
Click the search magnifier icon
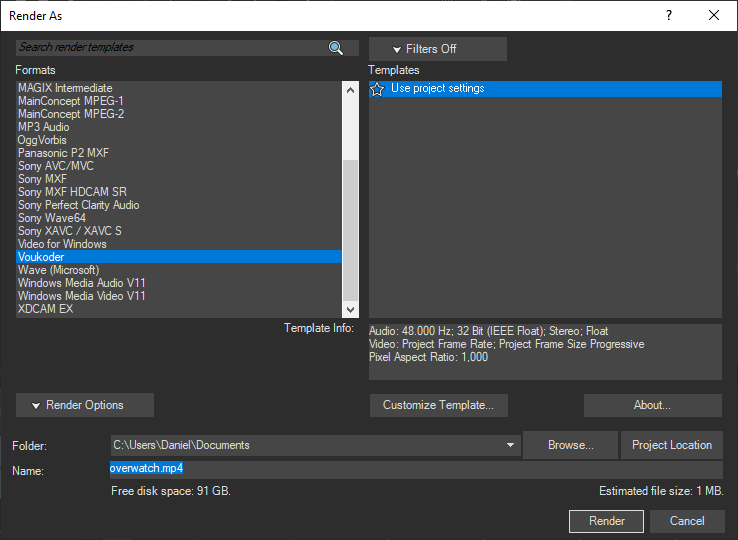(336, 48)
